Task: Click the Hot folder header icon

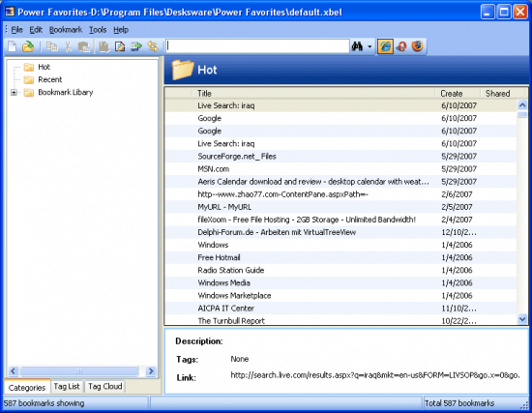Action: pyautogui.click(x=182, y=70)
